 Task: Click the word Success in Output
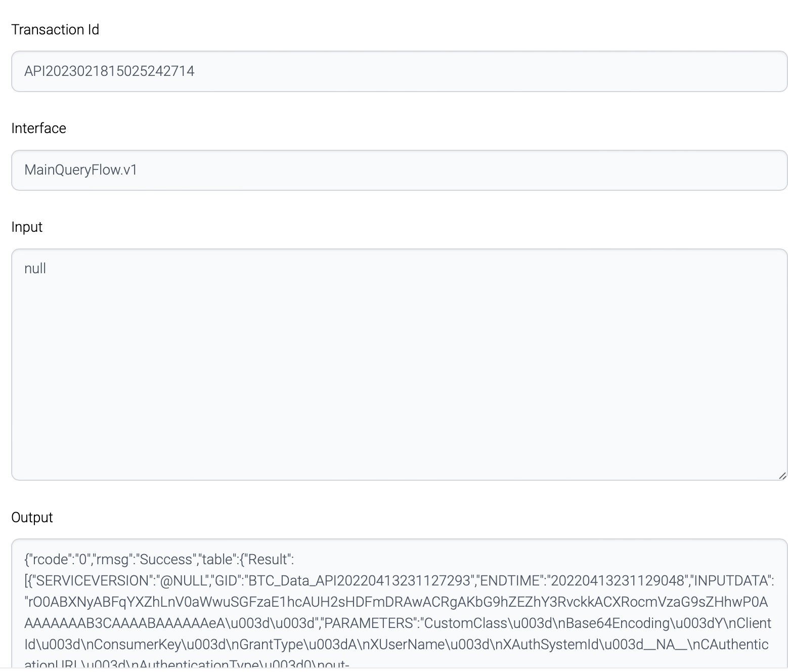coord(166,560)
